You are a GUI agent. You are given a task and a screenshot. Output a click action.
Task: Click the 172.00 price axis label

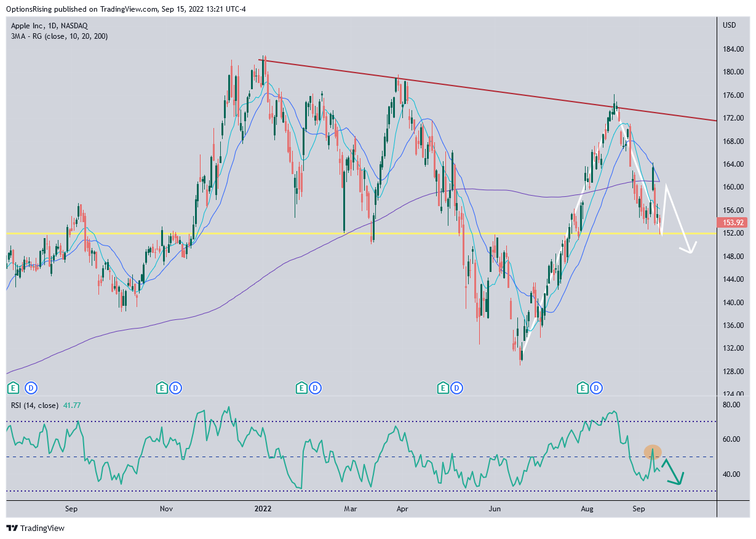tap(733, 118)
